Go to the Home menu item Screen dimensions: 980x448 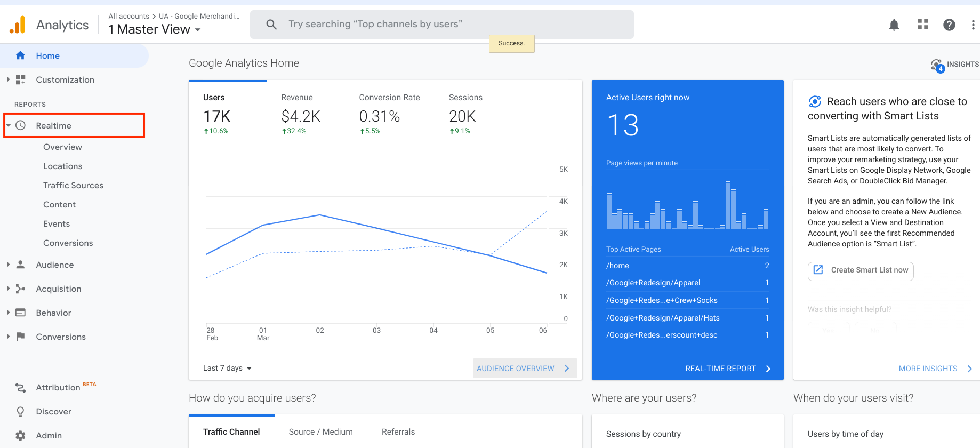[x=74, y=55]
